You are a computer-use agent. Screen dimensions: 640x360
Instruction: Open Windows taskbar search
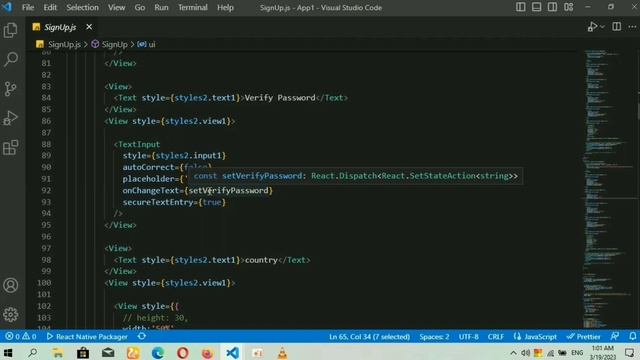[33, 353]
